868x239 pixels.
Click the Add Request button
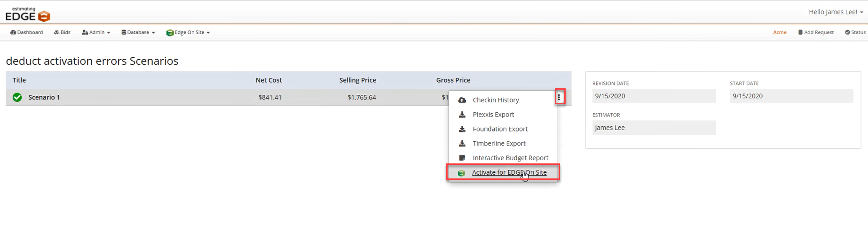click(x=816, y=32)
